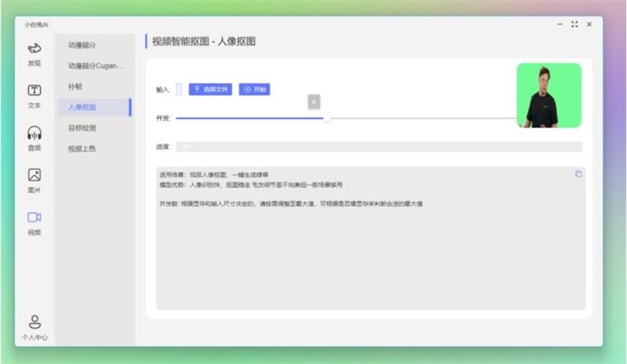Click the 开始 start button

pos(254,89)
